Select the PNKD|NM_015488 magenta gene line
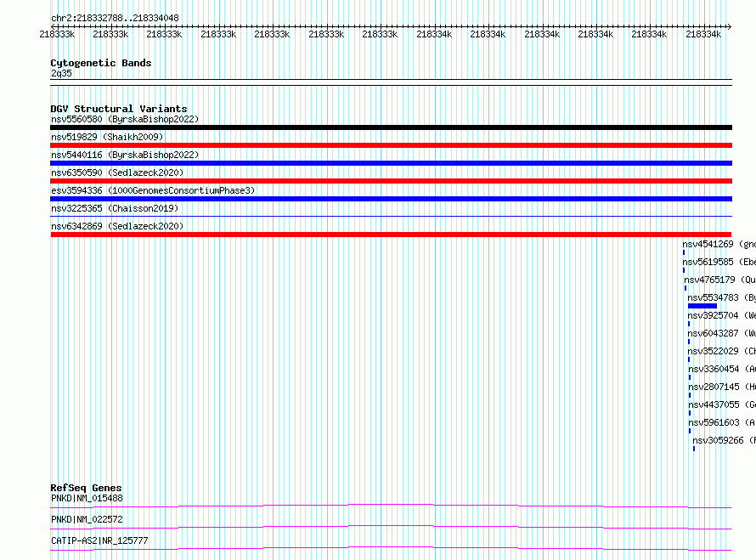 pyautogui.click(x=391, y=506)
